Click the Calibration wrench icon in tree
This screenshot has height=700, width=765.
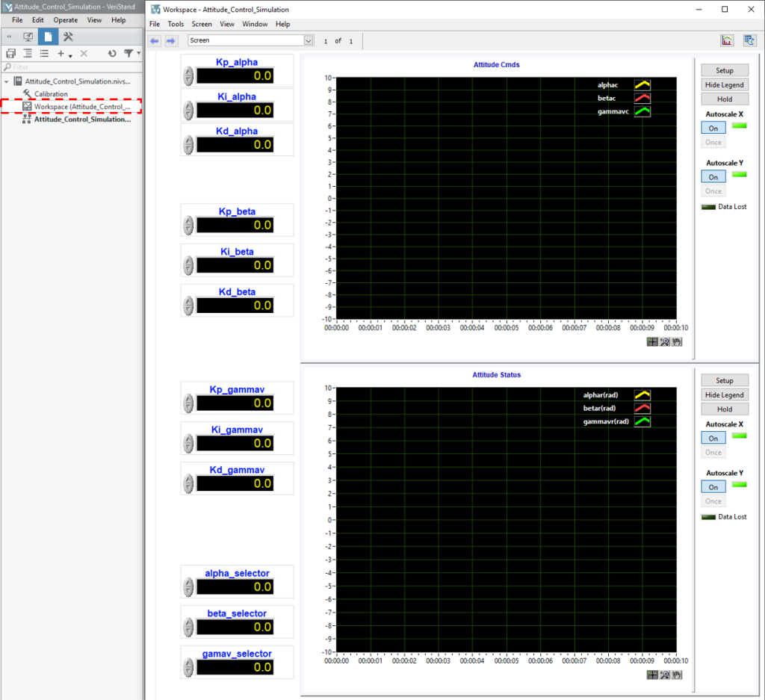pyautogui.click(x=27, y=93)
